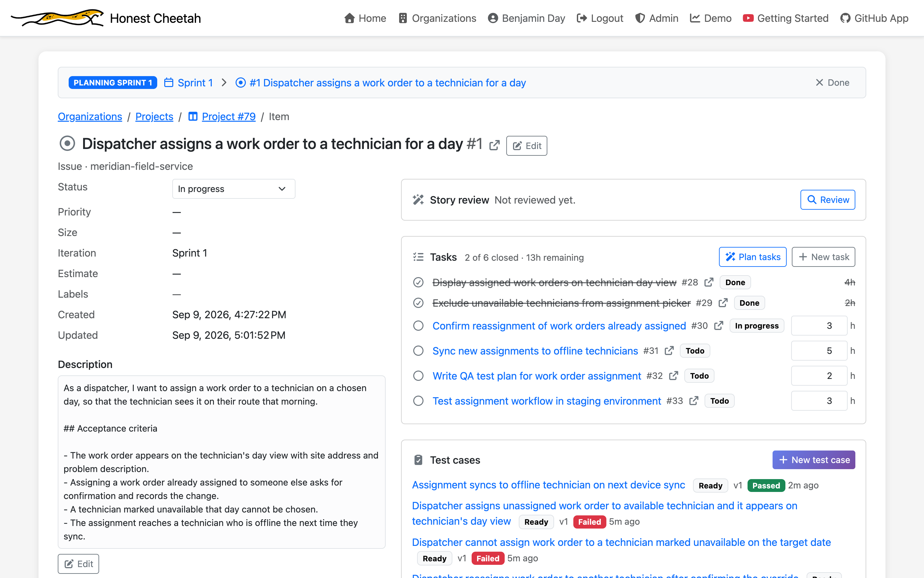Follow the Projects breadcrumb link
The width and height of the screenshot is (924, 578).
(154, 116)
